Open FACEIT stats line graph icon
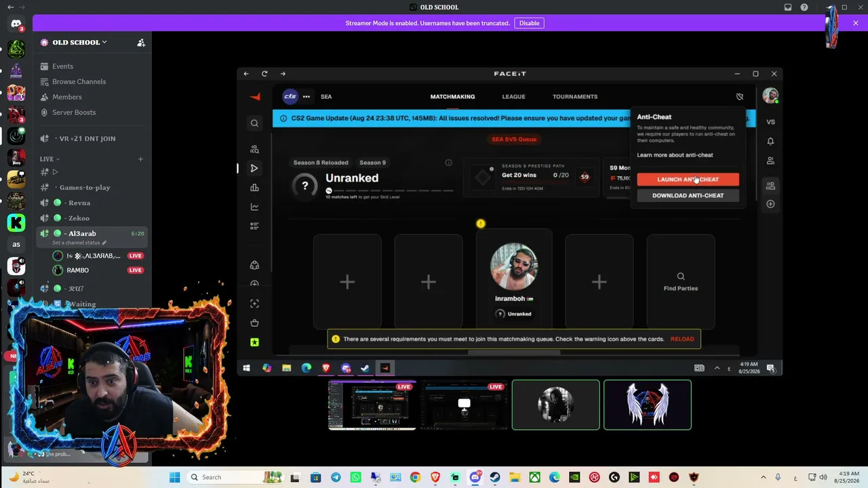The height and width of the screenshot is (488, 868). point(254,207)
